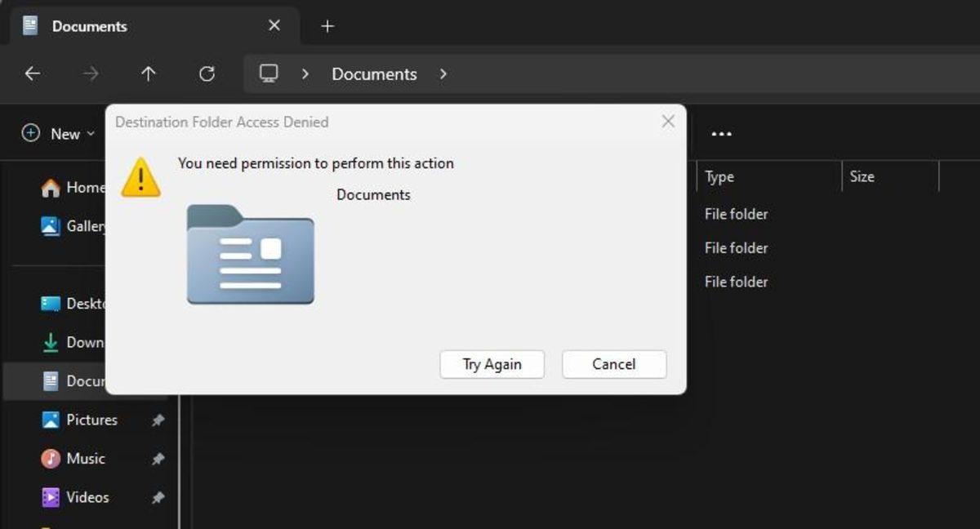The width and height of the screenshot is (980, 529).
Task: Close the Access Denied dialog
Action: (668, 122)
